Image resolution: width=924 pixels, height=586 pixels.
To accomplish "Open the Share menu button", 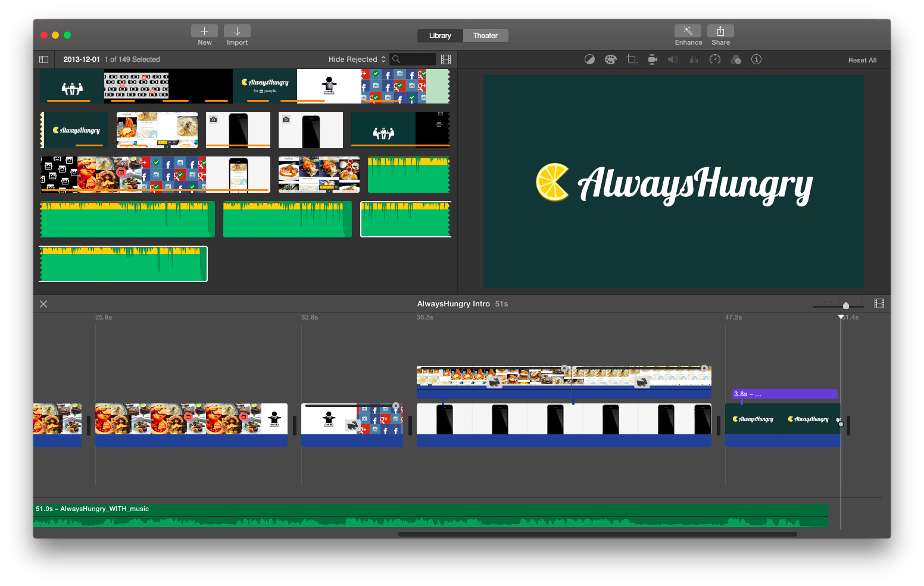I will point(720,31).
